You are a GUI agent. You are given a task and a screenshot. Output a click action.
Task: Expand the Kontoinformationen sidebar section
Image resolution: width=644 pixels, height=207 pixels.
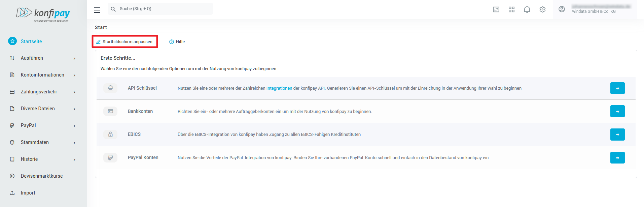[74, 75]
